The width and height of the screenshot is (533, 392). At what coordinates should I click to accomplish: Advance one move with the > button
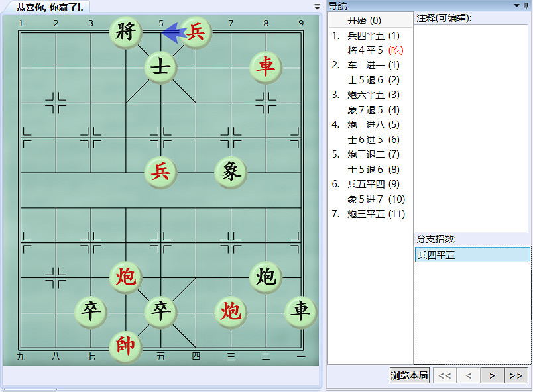(x=491, y=375)
